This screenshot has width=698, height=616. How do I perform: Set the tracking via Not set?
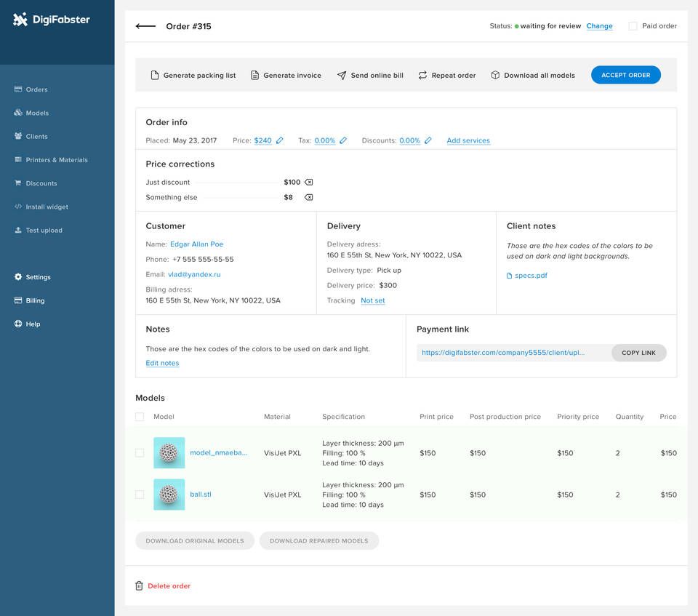[x=372, y=300]
